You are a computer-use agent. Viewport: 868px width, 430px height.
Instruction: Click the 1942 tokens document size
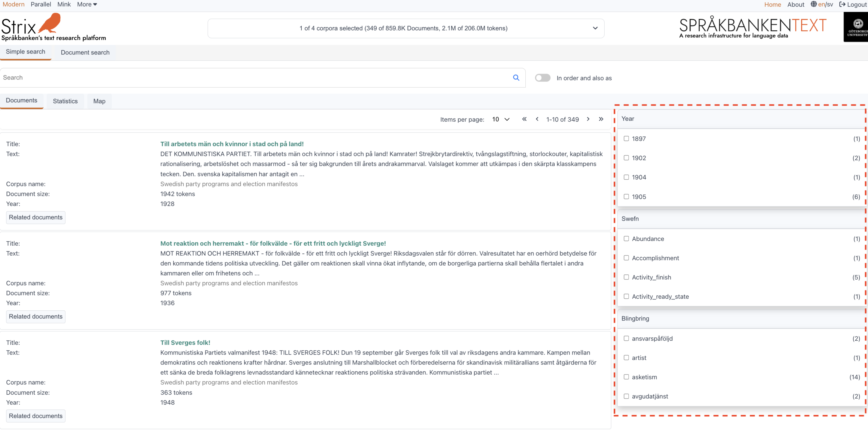pyautogui.click(x=178, y=194)
